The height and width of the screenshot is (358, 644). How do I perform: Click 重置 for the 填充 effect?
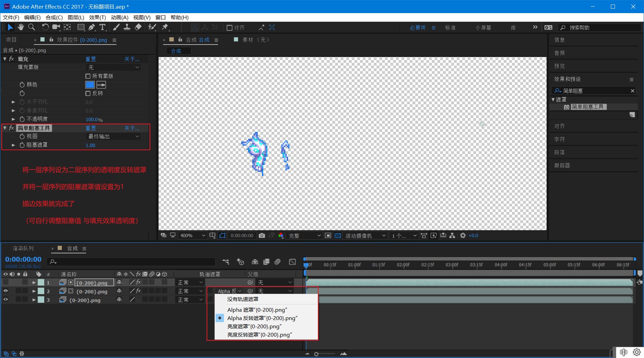click(91, 59)
